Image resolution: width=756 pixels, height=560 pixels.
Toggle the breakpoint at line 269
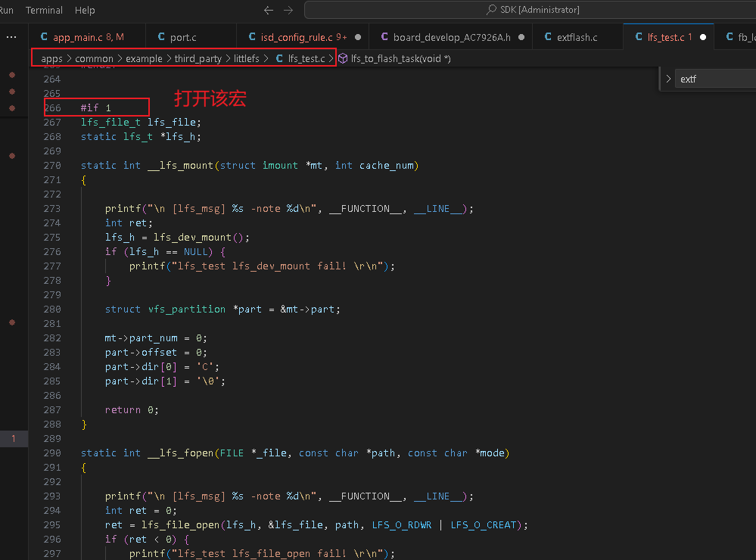coord(12,156)
